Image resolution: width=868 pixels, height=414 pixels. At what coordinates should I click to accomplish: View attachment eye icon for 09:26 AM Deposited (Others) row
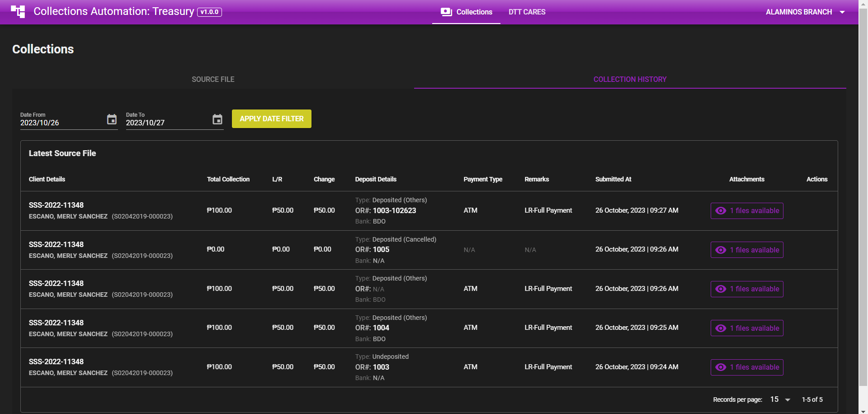click(721, 289)
